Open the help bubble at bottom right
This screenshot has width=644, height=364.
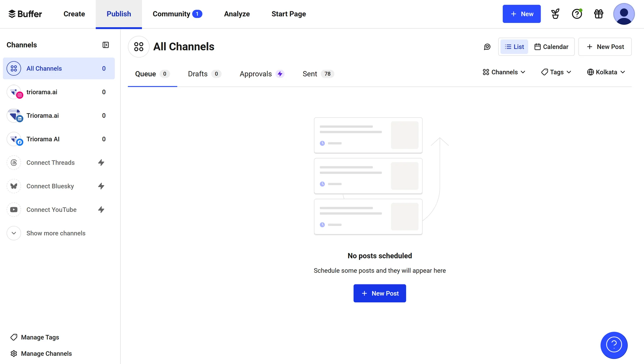pos(613,345)
